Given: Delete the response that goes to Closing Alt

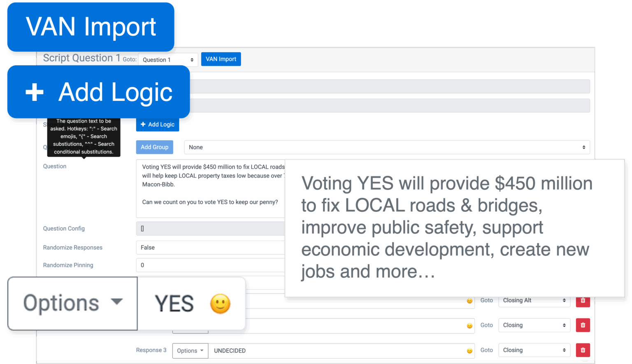Looking at the screenshot, I should click(583, 301).
